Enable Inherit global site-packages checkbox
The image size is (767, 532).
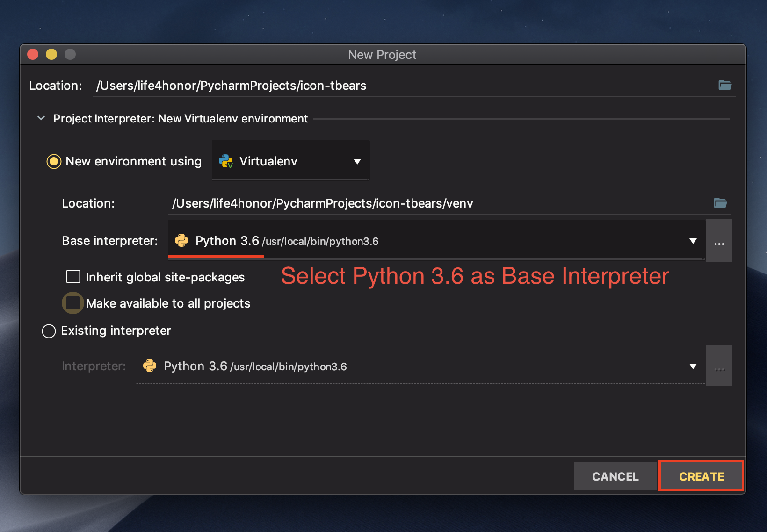click(73, 277)
